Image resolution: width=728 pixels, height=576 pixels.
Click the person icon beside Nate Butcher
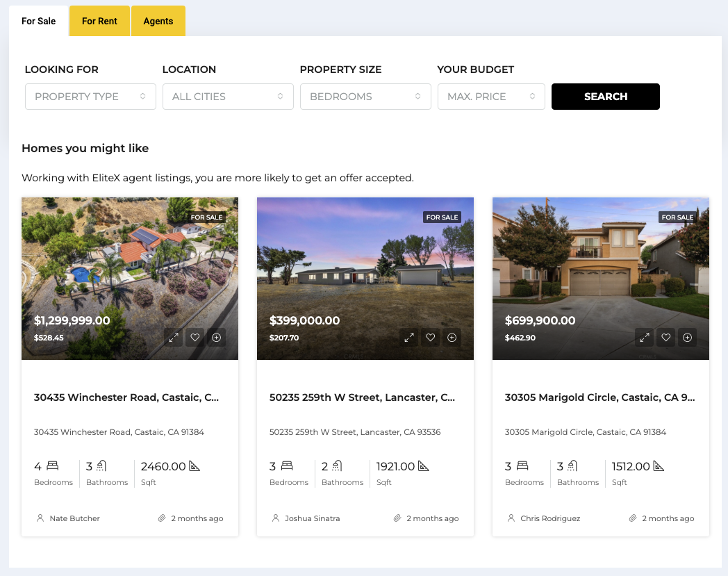40,518
